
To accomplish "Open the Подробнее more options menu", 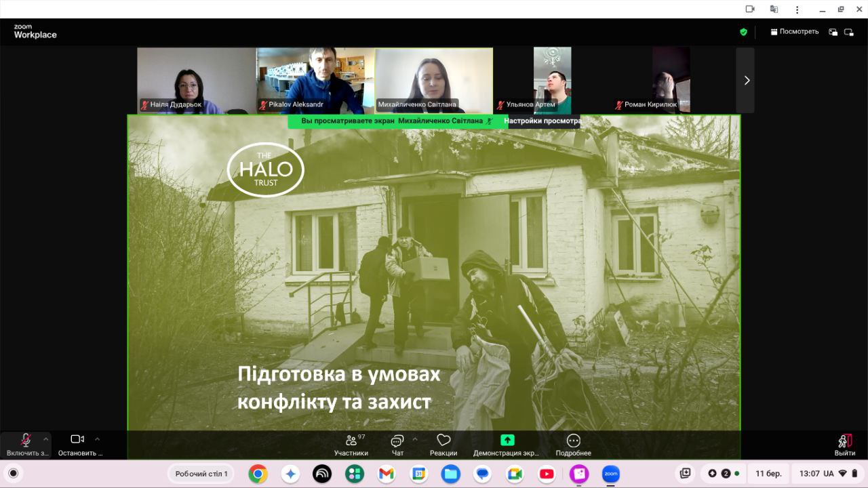I will (573, 444).
